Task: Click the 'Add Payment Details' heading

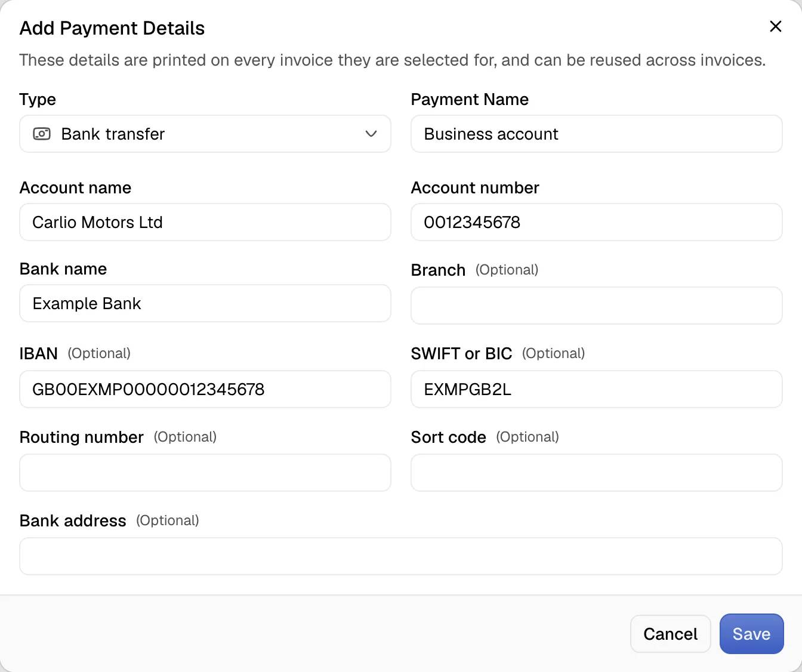Action: (x=112, y=28)
